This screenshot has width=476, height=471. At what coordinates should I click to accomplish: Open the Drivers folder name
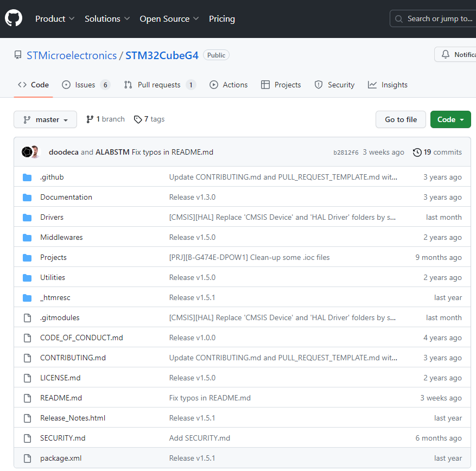click(52, 217)
